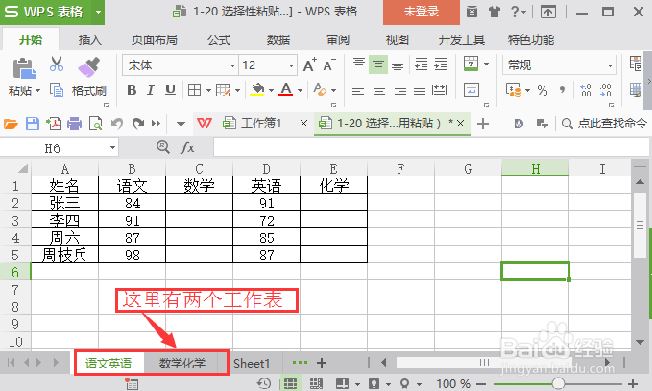Image resolution: width=652 pixels, height=391 pixels.
Task: Click the wrap text icon
Action: pos(471,90)
